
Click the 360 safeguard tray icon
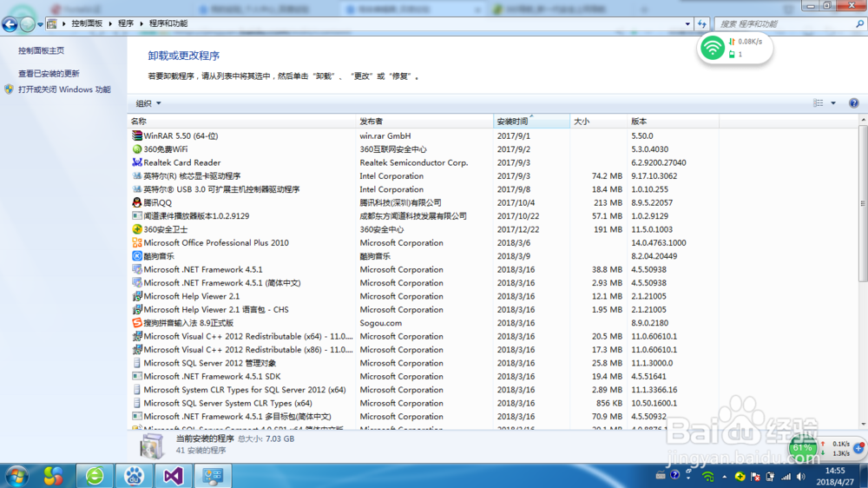click(740, 477)
